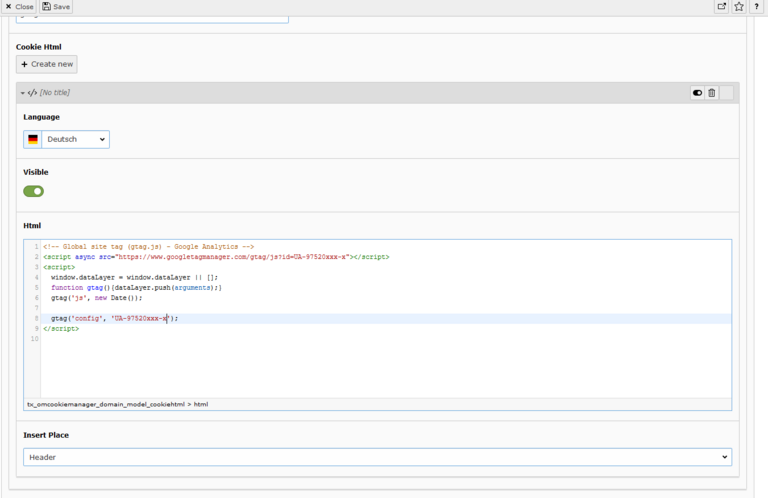Click the gtag config line 8
The height and width of the screenshot is (498, 768).
click(x=115, y=319)
